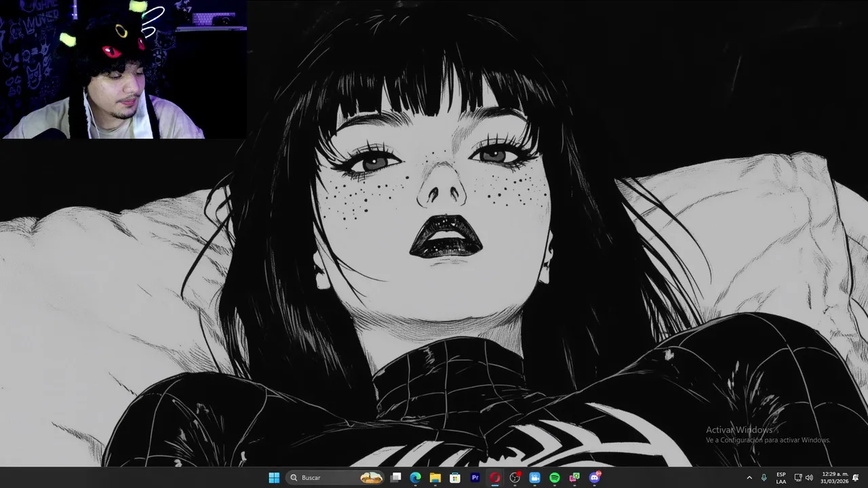Open Microsoft Store from the taskbar
This screenshot has width=868, height=488.
click(455, 478)
